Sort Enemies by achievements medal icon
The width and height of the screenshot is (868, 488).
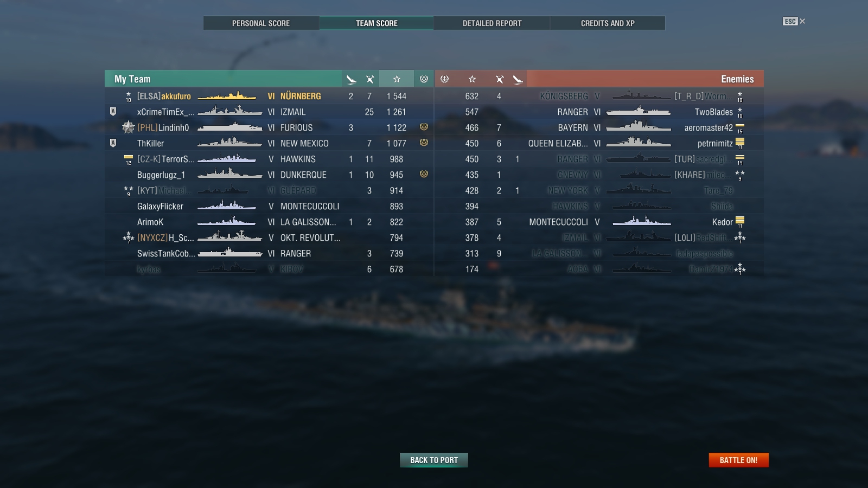click(444, 79)
